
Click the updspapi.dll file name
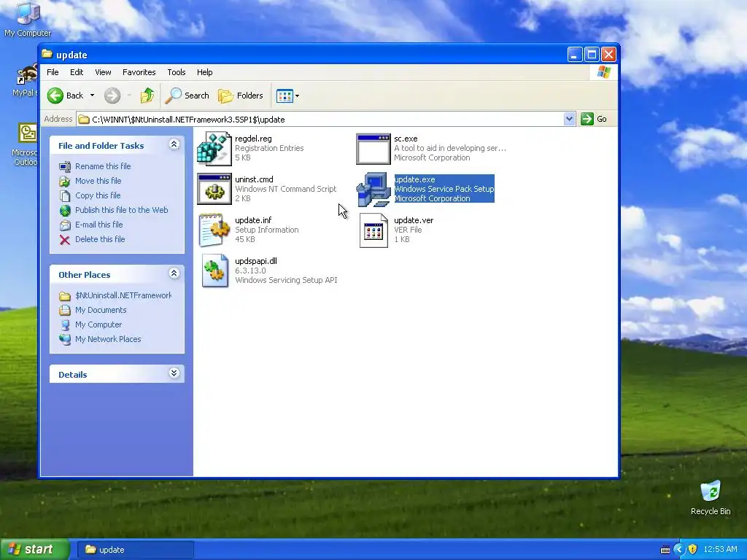(x=256, y=261)
